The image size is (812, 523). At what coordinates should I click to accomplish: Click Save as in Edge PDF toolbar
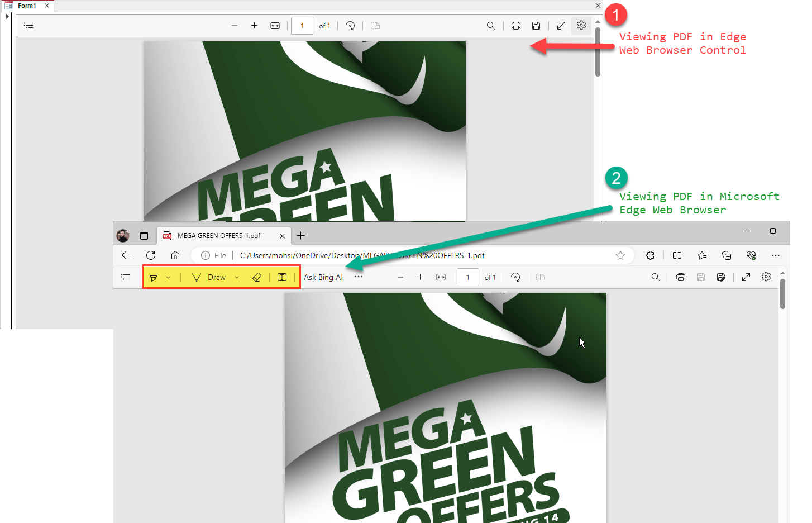(721, 277)
